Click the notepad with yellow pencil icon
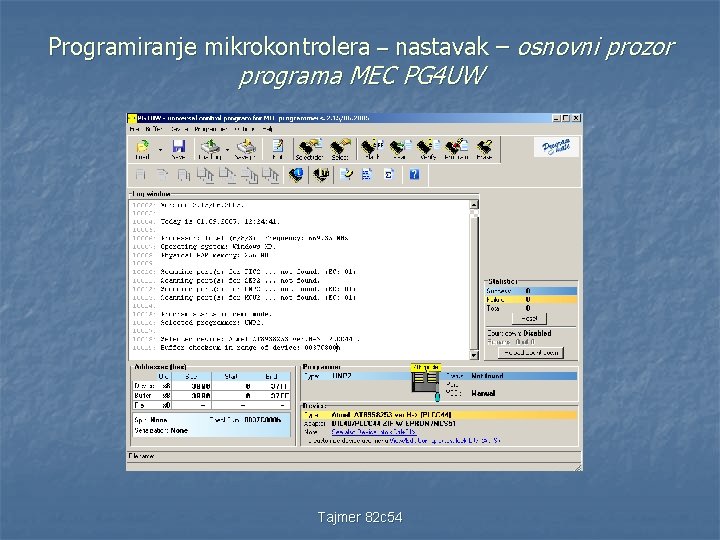The height and width of the screenshot is (540, 720). point(347,175)
